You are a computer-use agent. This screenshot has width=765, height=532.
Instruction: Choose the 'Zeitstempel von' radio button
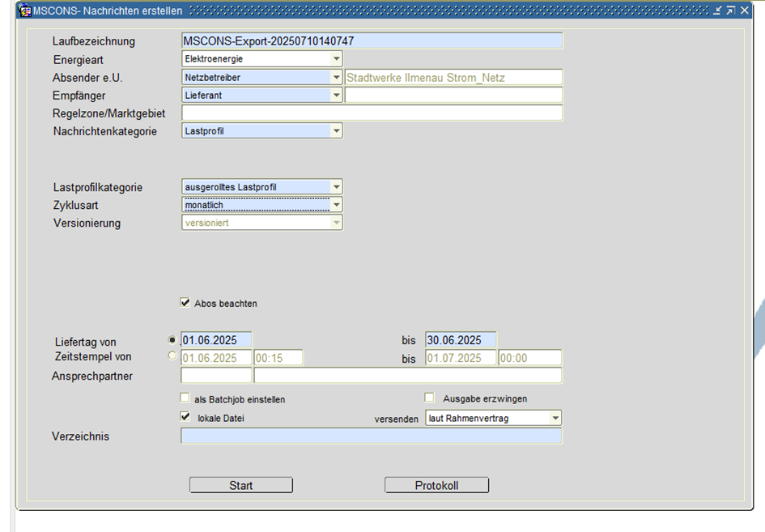pyautogui.click(x=172, y=355)
